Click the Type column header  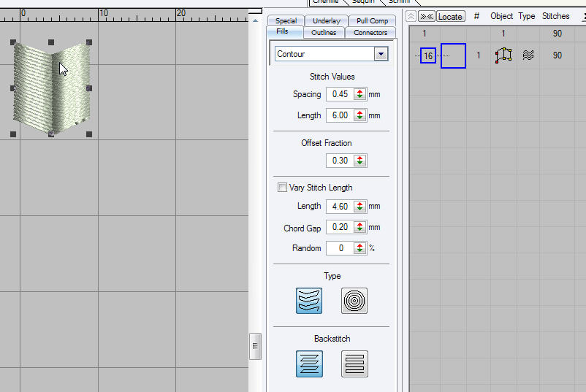tap(527, 16)
